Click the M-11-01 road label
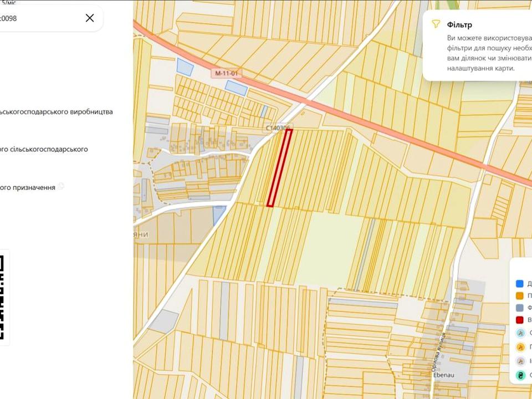This screenshot has height=399, width=532. point(227,73)
